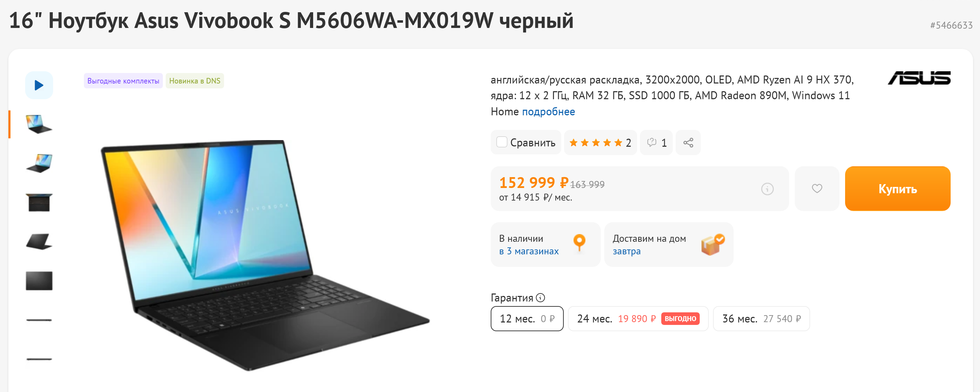Viewport: 980px width, 392px height.
Task: Add the laptop to favorites via heart icon
Action: (817, 189)
